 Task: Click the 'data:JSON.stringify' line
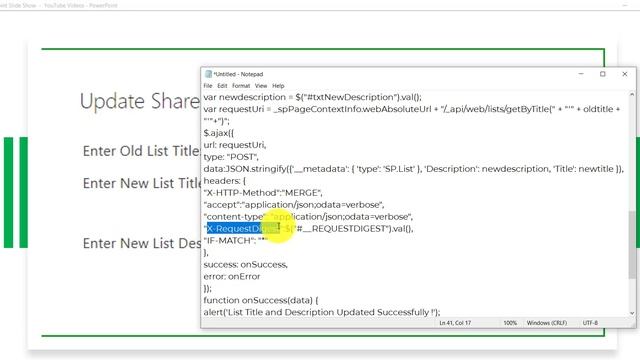(413, 169)
